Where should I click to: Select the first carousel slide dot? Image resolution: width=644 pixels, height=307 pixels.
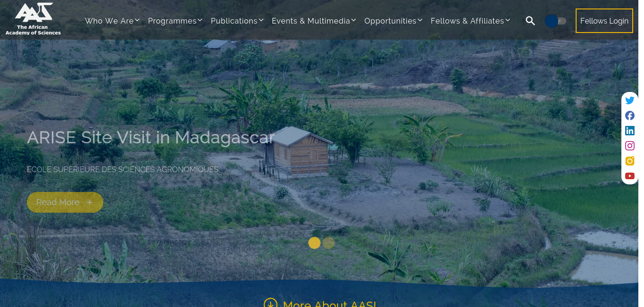314,243
